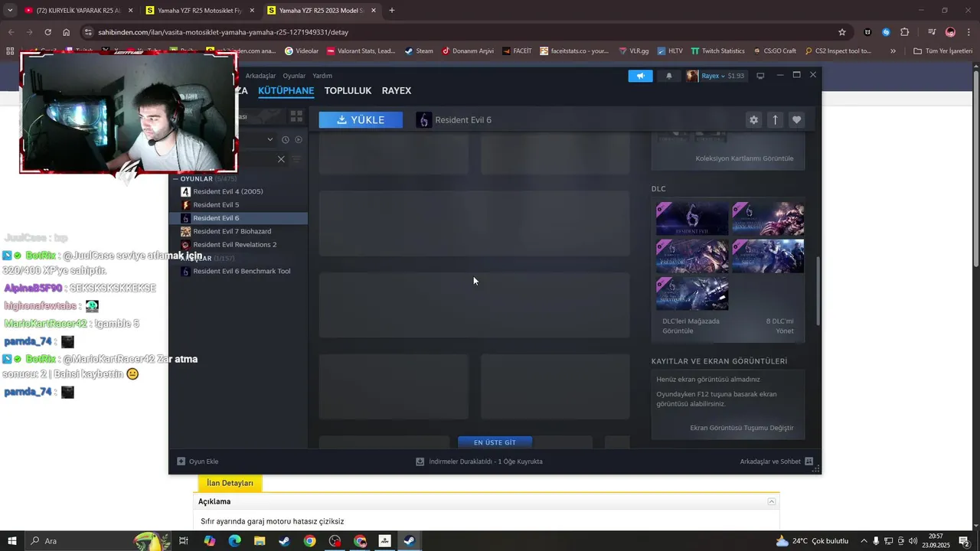This screenshot has height=551, width=980.
Task: Toggle ready-to-play filter icon
Action: click(299, 139)
